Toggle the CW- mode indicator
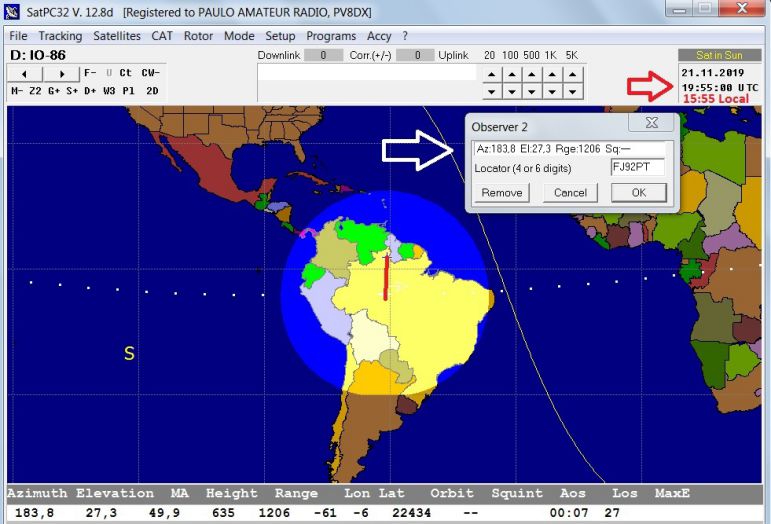This screenshot has width=771, height=524. tap(149, 73)
